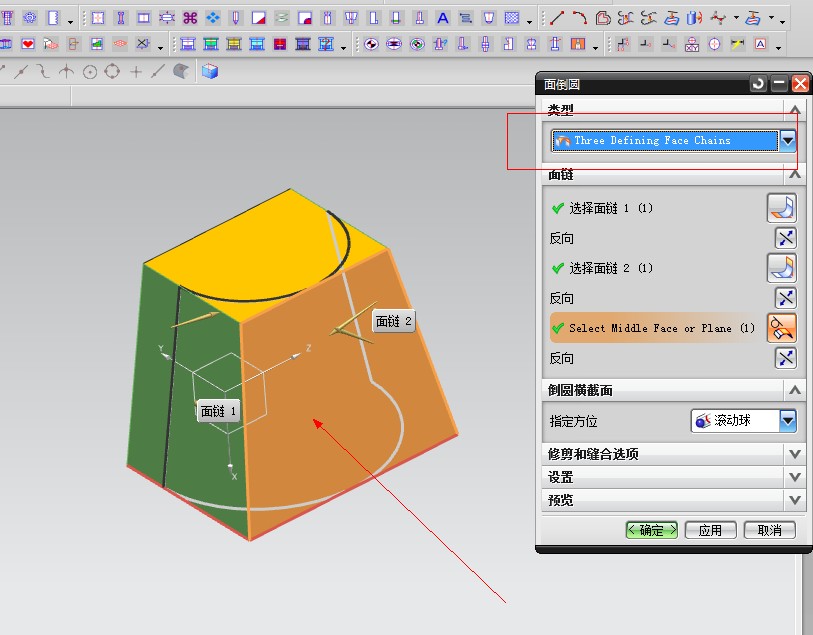The height and width of the screenshot is (635, 813).
Task: Click the cyan mold base icon
Action: click(x=257, y=45)
